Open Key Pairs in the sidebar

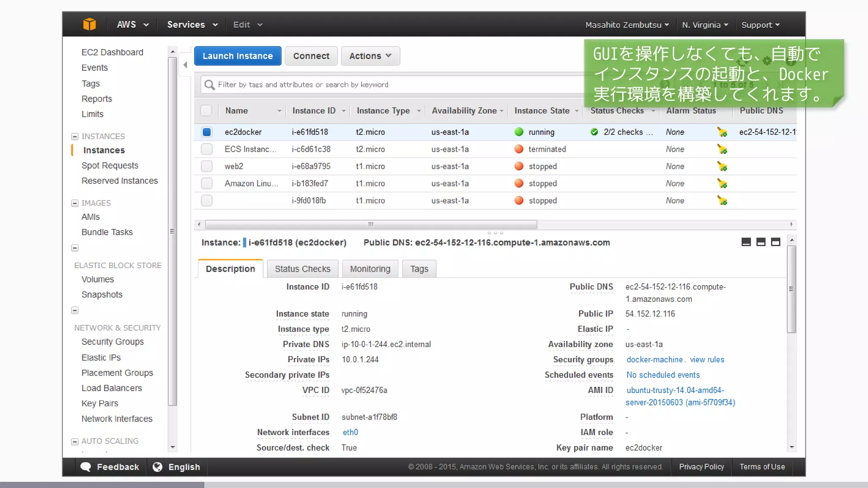(100, 403)
